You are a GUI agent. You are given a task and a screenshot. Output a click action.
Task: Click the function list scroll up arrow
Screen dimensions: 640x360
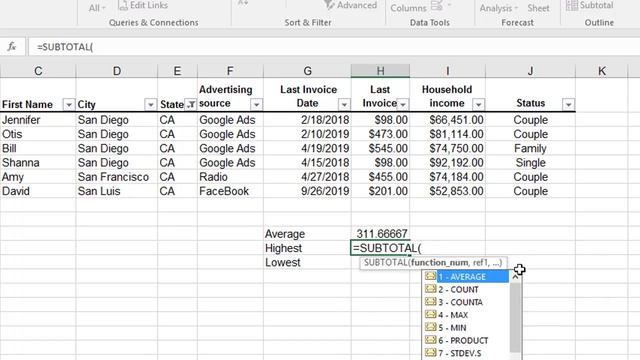point(516,277)
